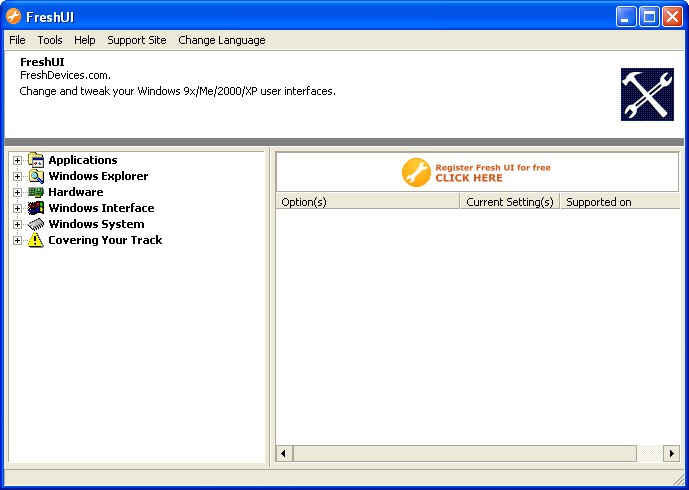Click the FreshUI title bar wrench icon
The height and width of the screenshot is (490, 689).
13,17
